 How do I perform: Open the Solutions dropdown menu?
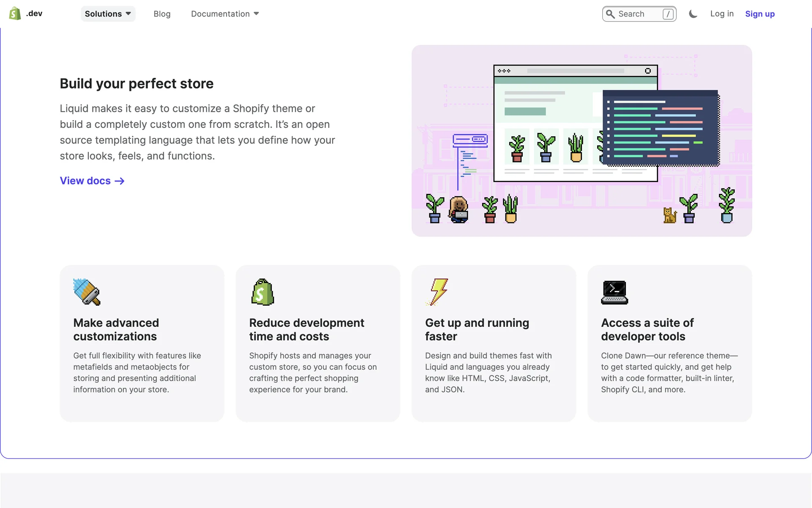pos(108,14)
